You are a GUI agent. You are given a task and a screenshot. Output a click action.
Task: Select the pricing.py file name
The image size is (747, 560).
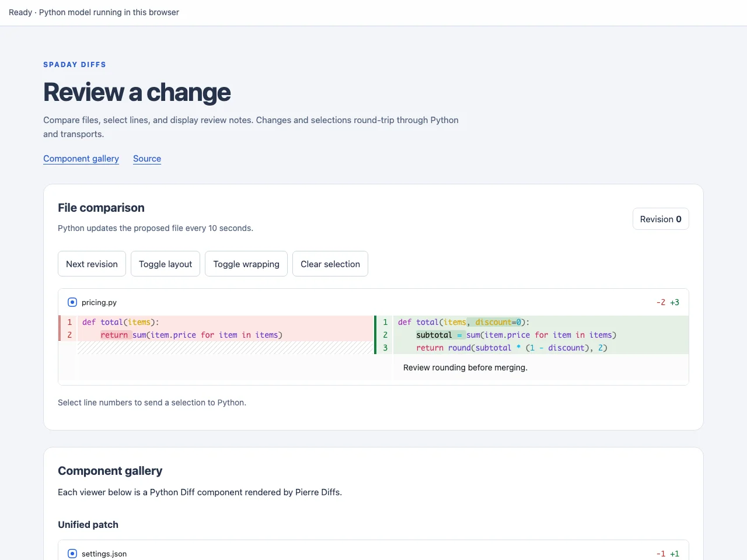[99, 302]
